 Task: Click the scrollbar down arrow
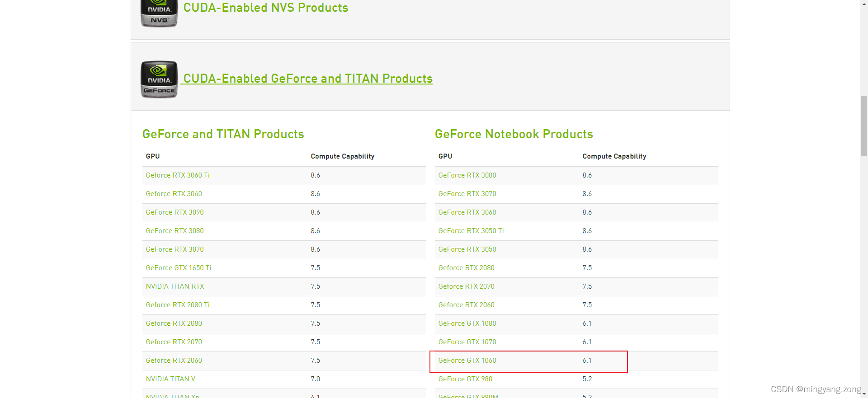click(864, 394)
